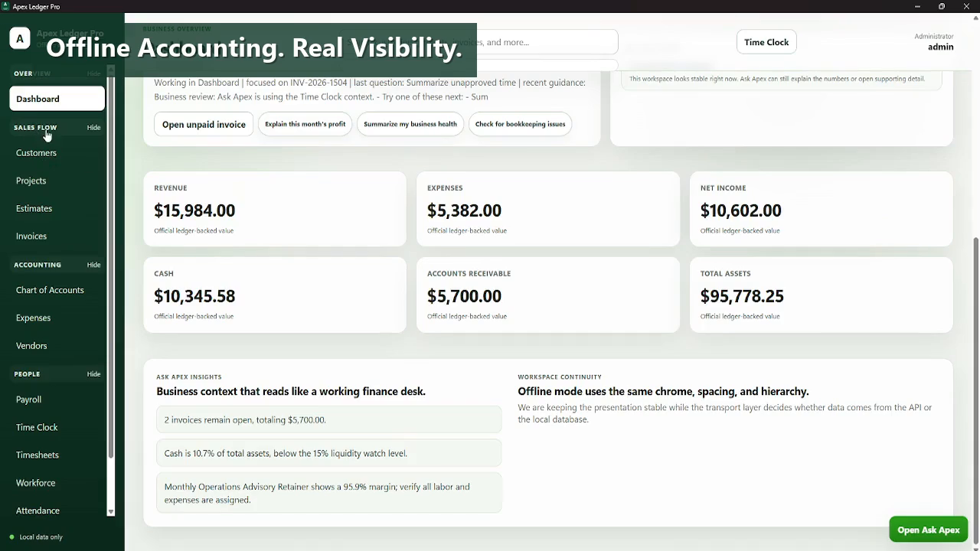Navigate to Timesheets
The height and width of the screenshot is (551, 980).
tap(57, 455)
